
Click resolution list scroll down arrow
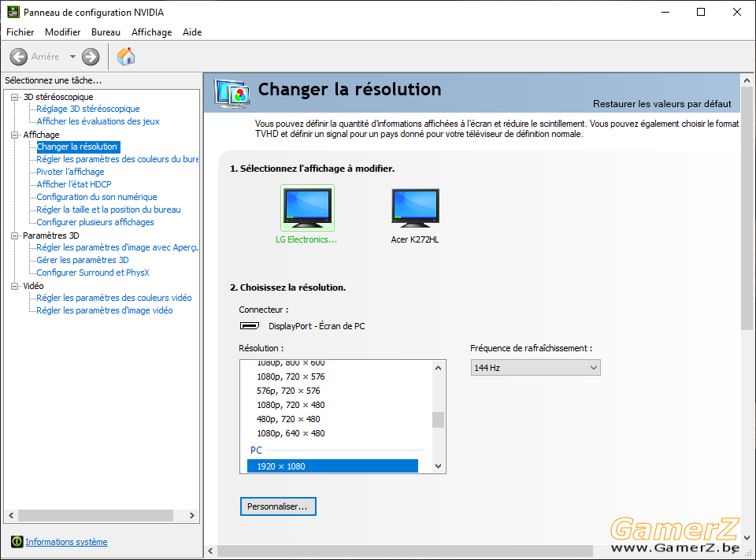coord(439,466)
